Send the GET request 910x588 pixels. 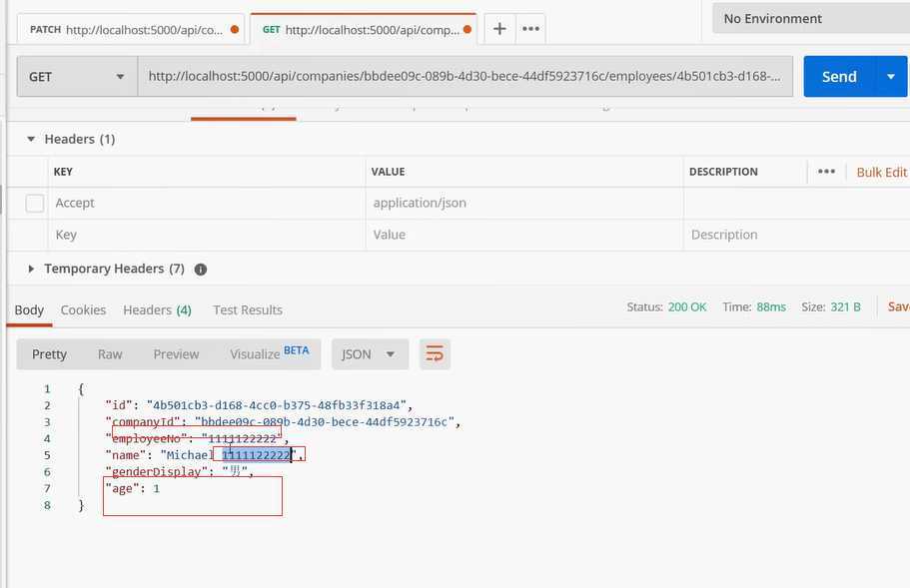(x=839, y=77)
